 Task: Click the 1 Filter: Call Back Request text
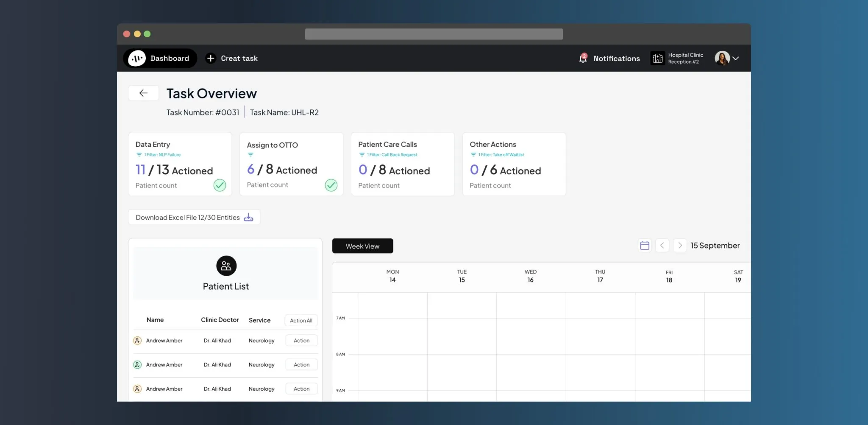click(x=392, y=155)
